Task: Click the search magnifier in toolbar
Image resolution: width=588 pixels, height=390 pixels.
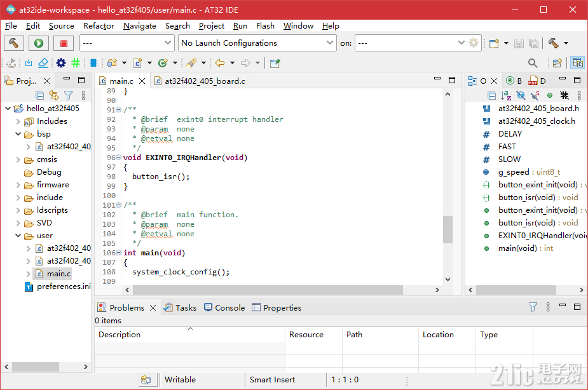Action: tap(533, 63)
